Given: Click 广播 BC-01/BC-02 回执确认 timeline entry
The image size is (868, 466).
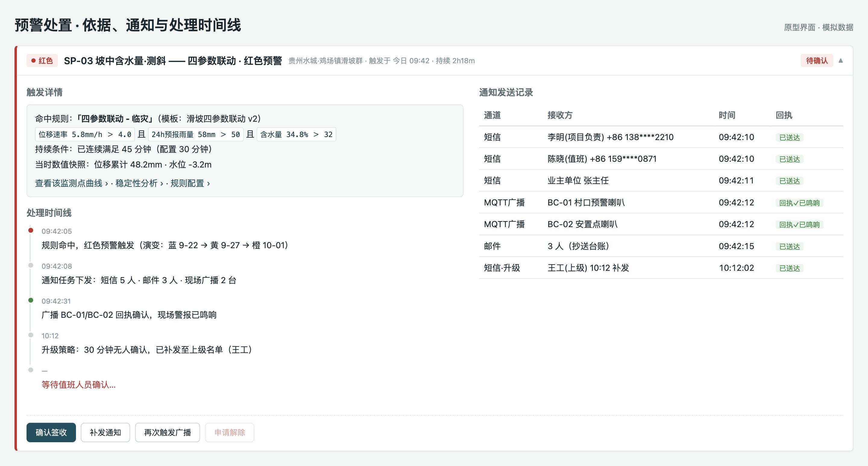Looking at the screenshot, I should coord(129,315).
